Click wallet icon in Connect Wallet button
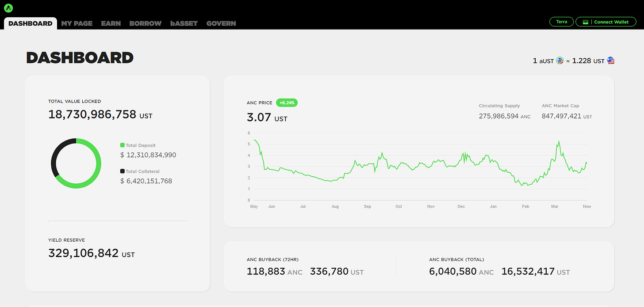Screen dimensions: 644x307 [x=586, y=22]
